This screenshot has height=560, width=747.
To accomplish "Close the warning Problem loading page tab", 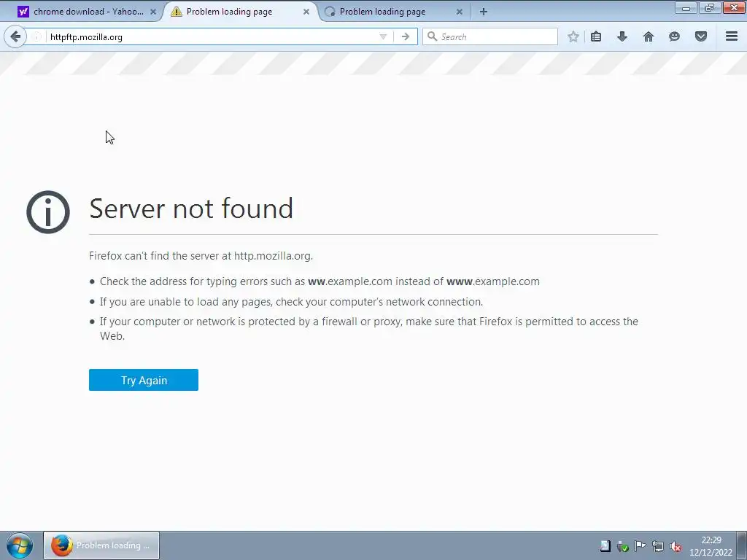I will (306, 12).
